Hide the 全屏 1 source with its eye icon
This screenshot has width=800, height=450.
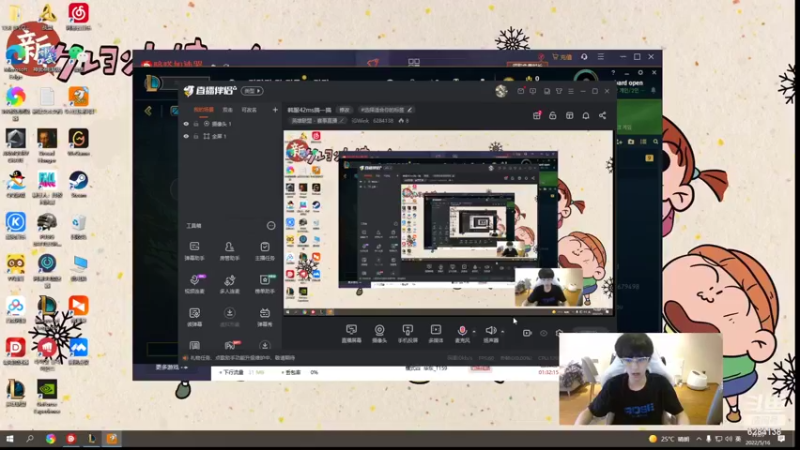click(x=186, y=136)
